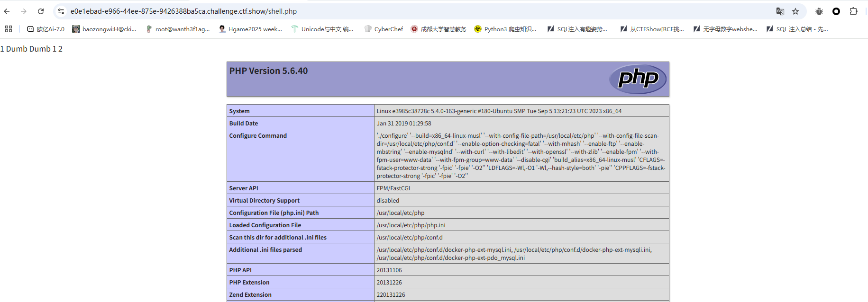The image size is (868, 302).
Task: Open the CyberChef bookmark
Action: point(384,29)
